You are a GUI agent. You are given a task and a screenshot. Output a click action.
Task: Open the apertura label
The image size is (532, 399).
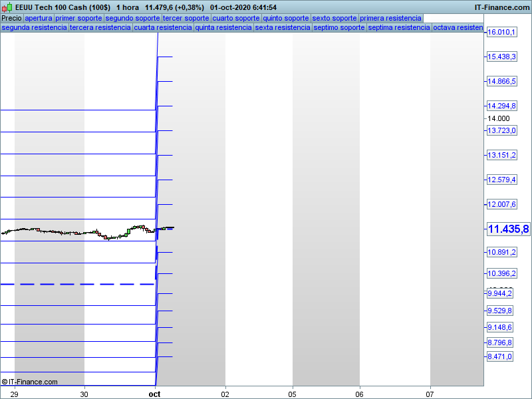(x=39, y=19)
